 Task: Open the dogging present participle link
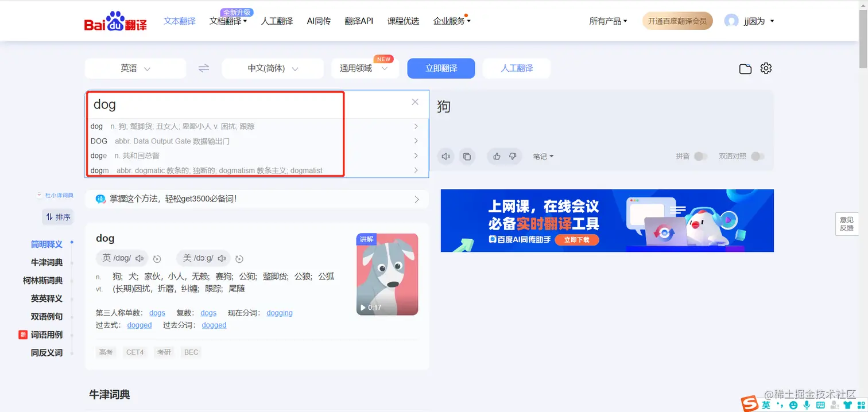[x=280, y=313]
